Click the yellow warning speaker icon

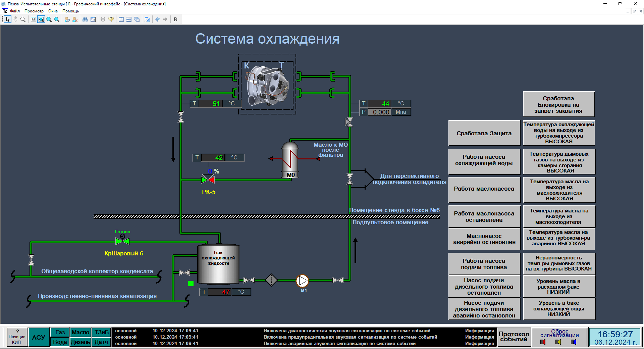pos(558,342)
